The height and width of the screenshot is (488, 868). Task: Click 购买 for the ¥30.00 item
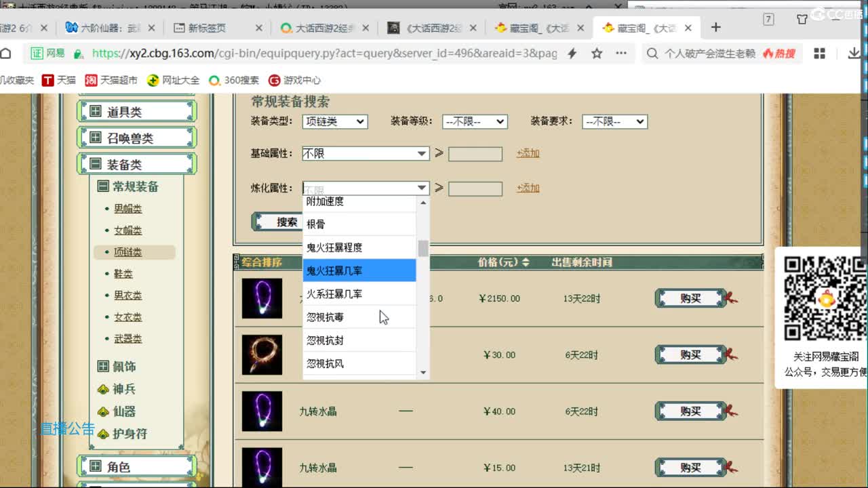click(691, 354)
